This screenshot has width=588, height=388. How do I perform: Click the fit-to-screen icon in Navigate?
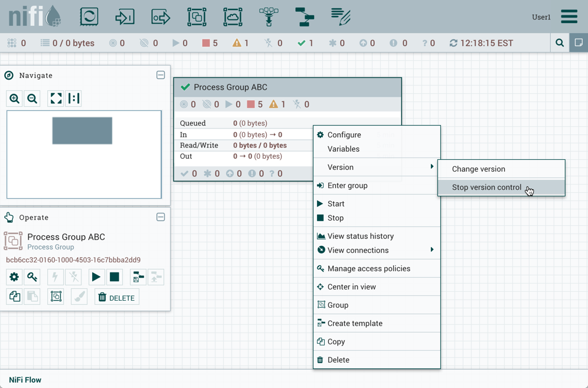[56, 98]
